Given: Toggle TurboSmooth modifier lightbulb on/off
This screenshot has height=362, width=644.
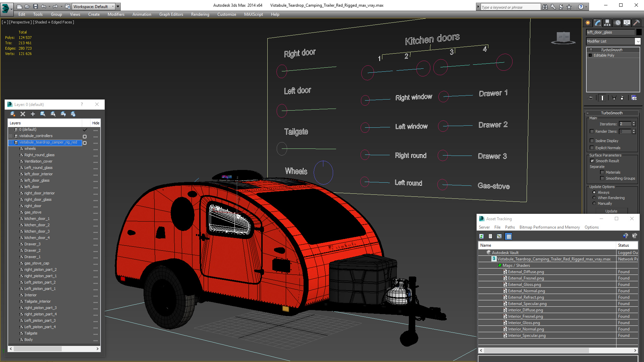Looking at the screenshot, I should pyautogui.click(x=591, y=50).
